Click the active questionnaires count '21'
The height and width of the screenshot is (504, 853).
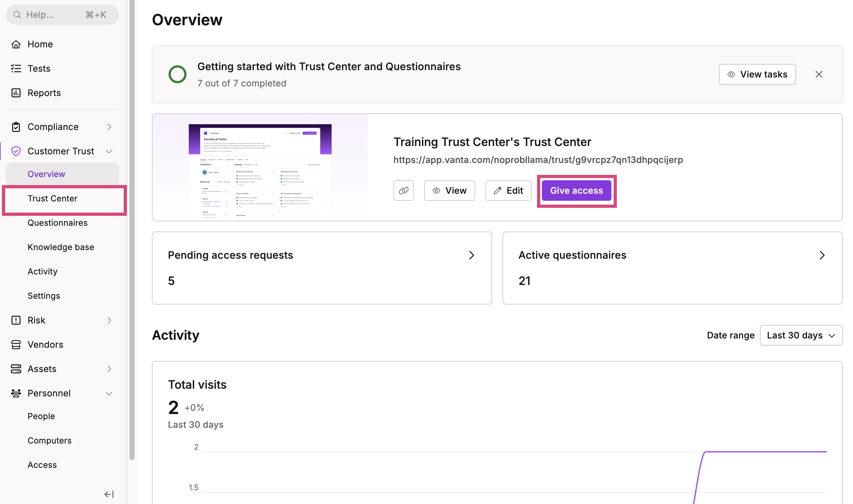click(x=524, y=281)
